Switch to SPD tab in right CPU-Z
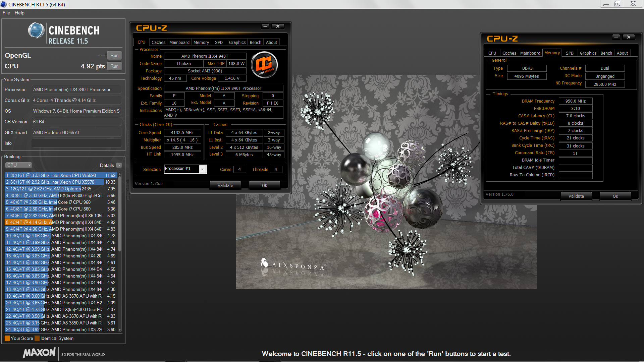 570,53
